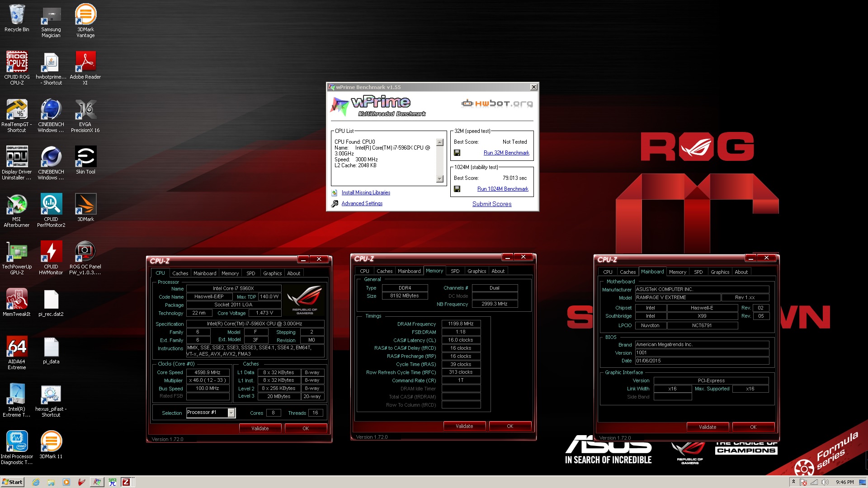Open the CPUID PerfMonitor2 icon
The image size is (868, 488).
51,210
